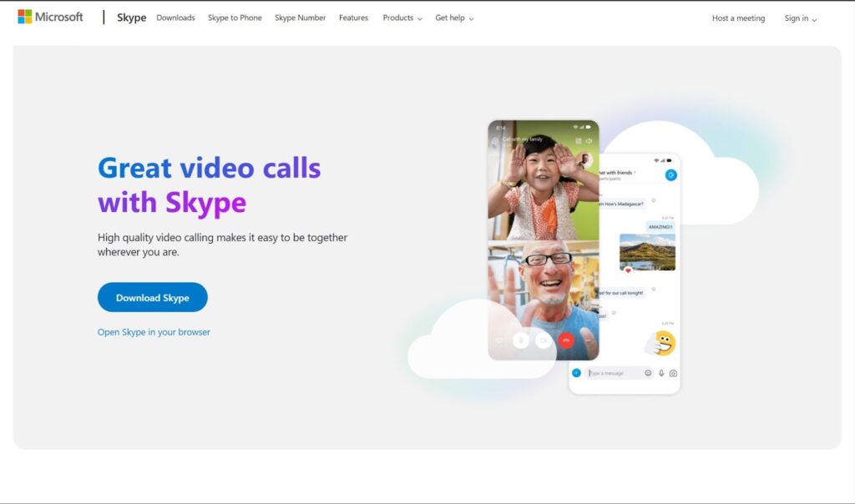Click the speaker icon atop the video call
Viewport: 855px width, 504px height.
click(589, 141)
